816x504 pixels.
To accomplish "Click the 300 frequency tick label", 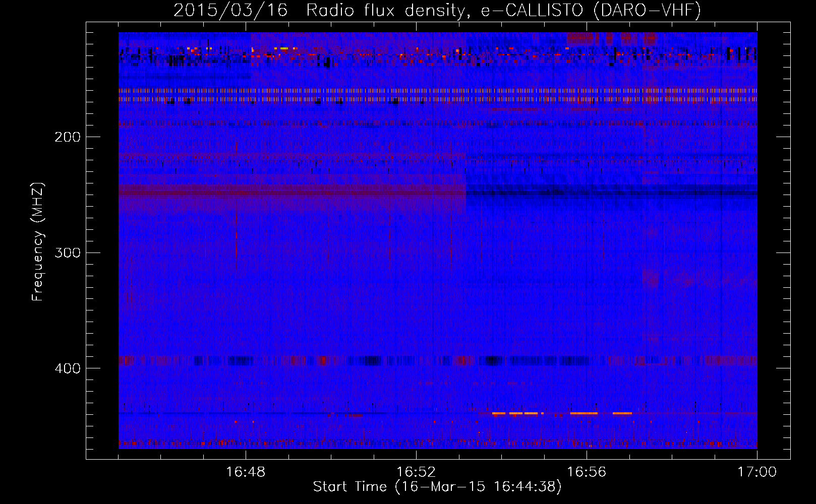I will coord(68,253).
